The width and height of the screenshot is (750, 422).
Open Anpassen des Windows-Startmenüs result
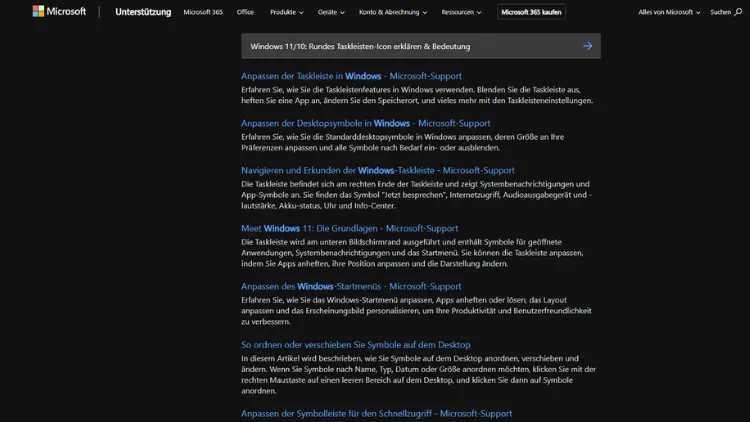click(x=351, y=287)
